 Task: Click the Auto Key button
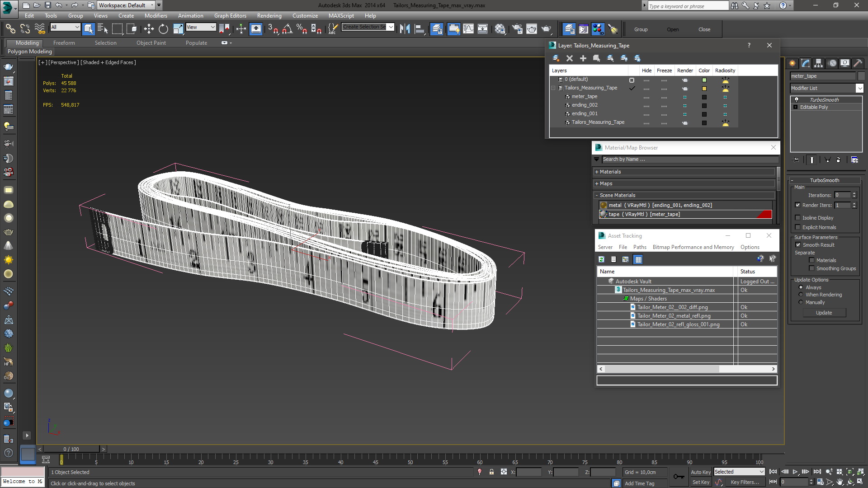[x=701, y=472]
